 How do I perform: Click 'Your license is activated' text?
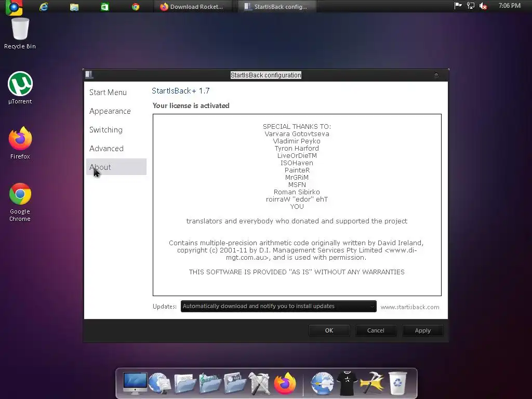tap(191, 105)
